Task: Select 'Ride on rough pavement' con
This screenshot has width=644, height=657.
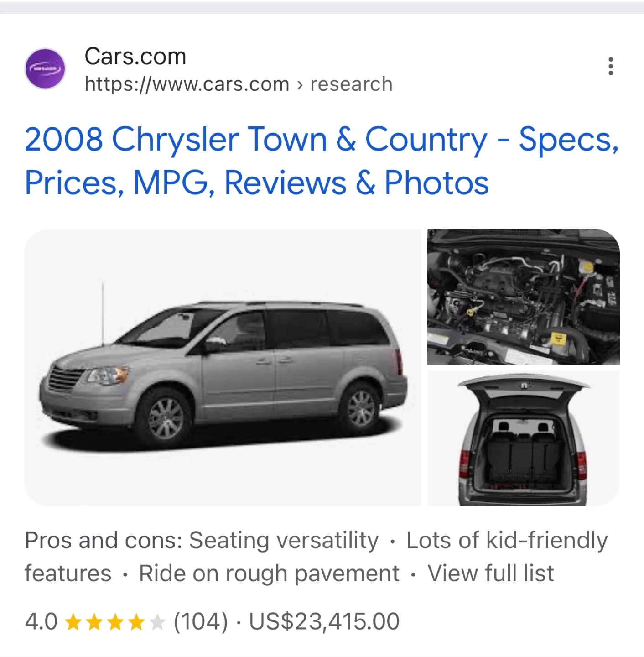Action: 269,574
